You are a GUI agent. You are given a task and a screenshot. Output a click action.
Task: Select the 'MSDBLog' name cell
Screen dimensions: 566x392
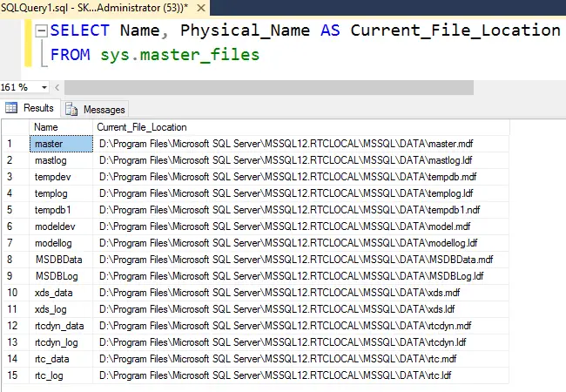point(61,276)
